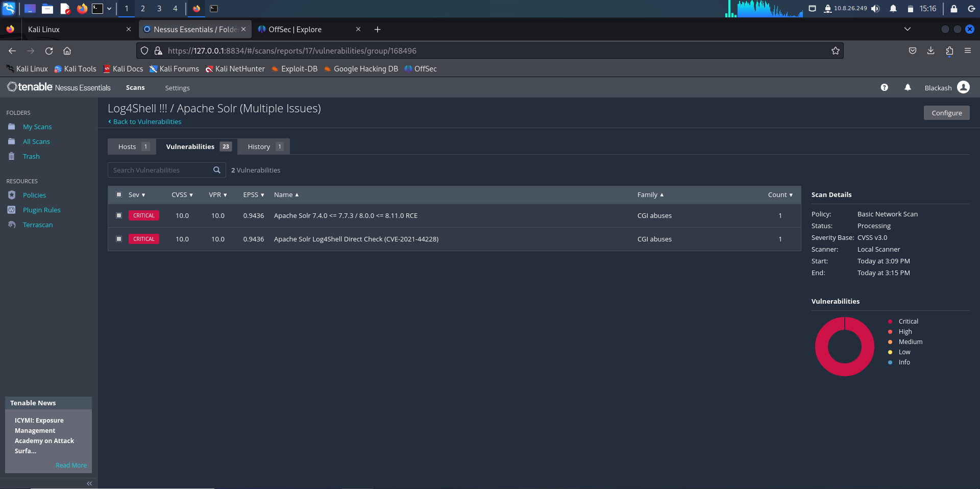980x489 pixels.
Task: Switch to the OffSec Explore browser tab
Action: [x=308, y=30]
